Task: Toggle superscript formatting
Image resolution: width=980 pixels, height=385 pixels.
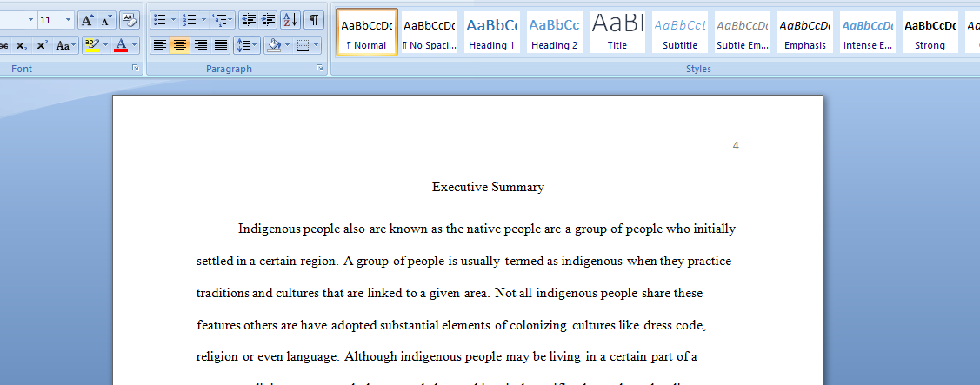Action: (42, 45)
